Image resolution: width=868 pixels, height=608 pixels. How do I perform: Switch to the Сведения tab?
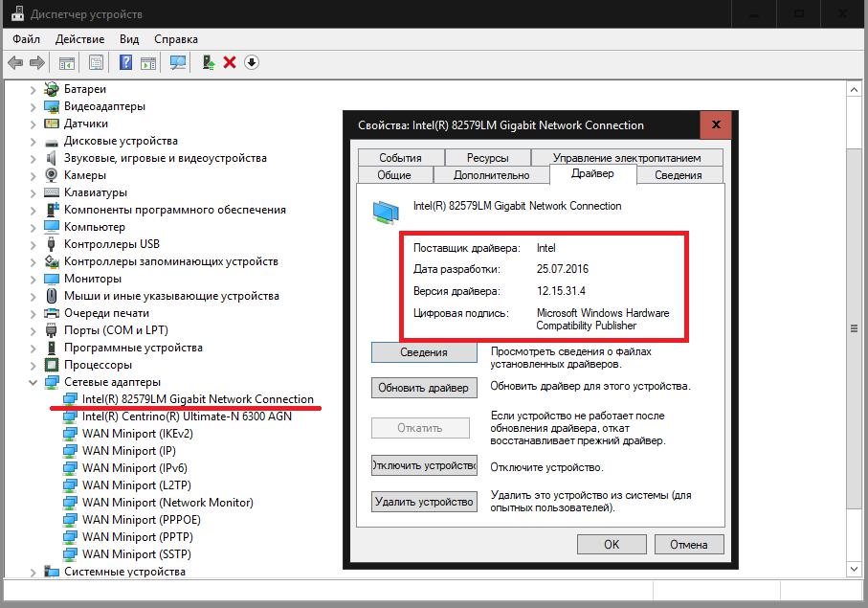[679, 175]
